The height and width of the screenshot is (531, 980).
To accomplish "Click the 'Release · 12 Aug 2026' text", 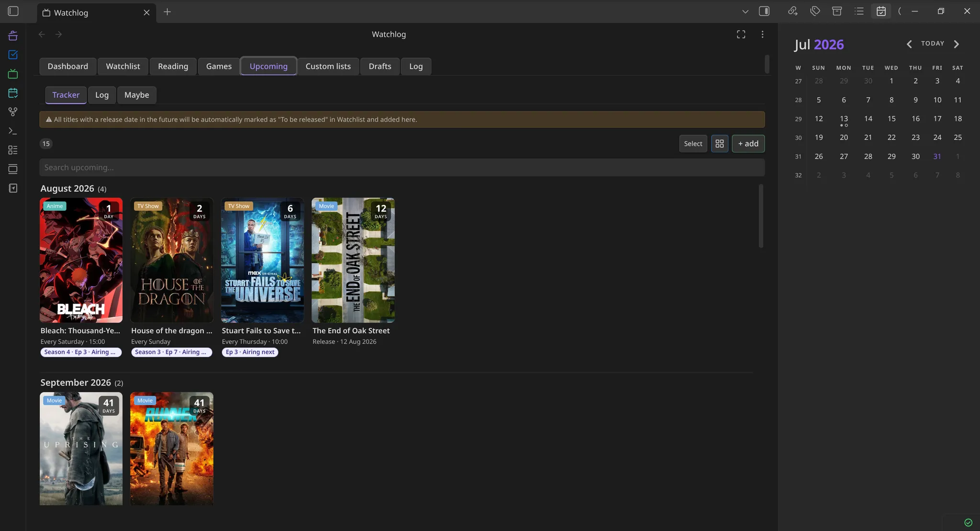I will tap(345, 342).
